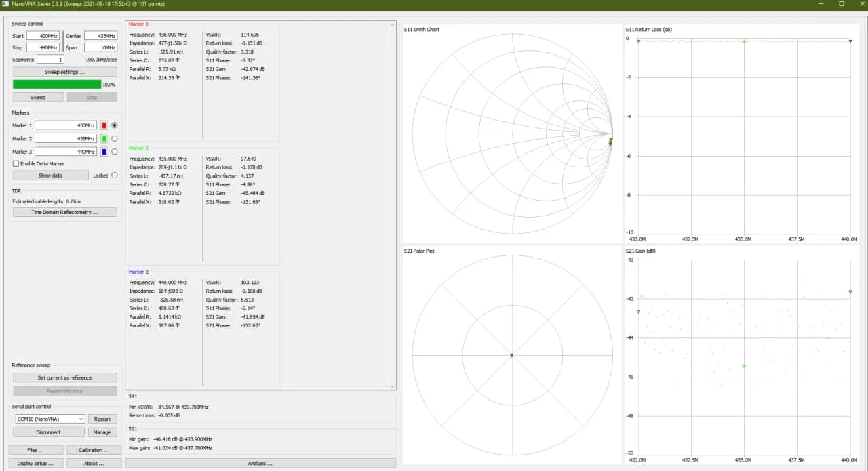This screenshot has width=868, height=471.
Task: Enable the Delta Marker checkbox
Action: coord(16,163)
